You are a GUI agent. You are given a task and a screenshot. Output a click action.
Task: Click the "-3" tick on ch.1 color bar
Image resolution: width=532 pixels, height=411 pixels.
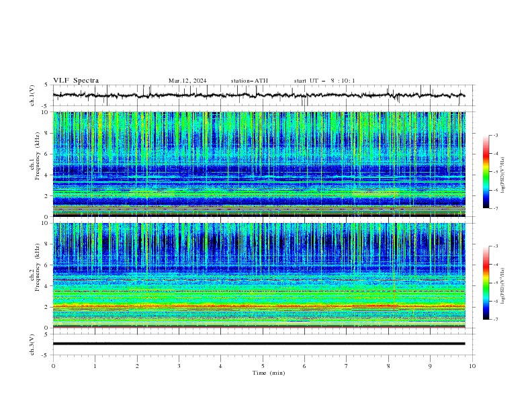[495, 135]
